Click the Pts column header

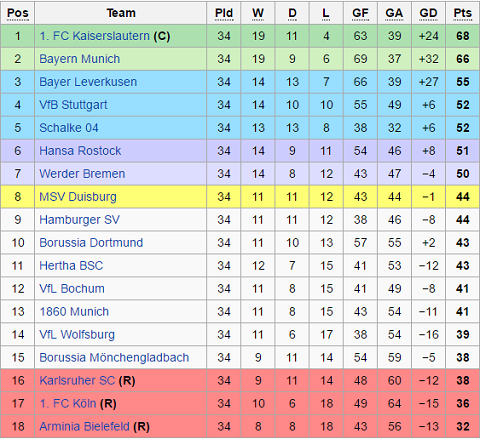tap(463, 13)
